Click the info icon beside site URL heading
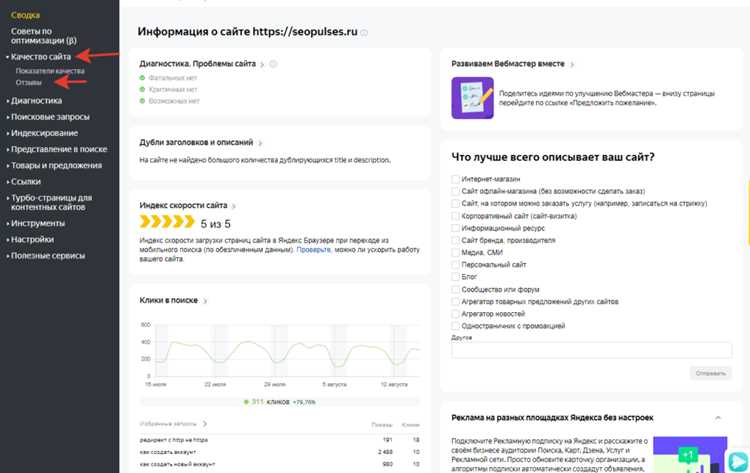 [x=364, y=33]
